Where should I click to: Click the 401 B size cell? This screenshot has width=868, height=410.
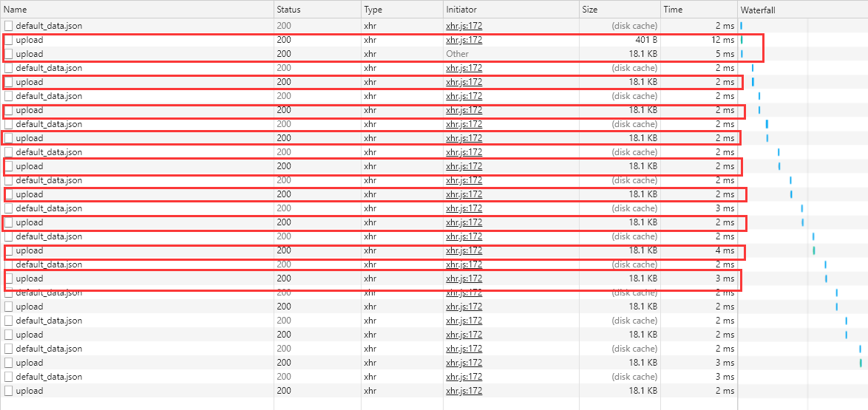646,40
